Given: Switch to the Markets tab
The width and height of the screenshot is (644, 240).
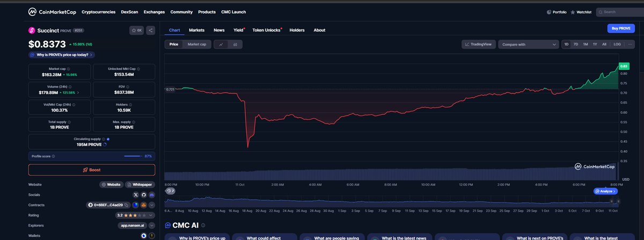Looking at the screenshot, I should [196, 30].
